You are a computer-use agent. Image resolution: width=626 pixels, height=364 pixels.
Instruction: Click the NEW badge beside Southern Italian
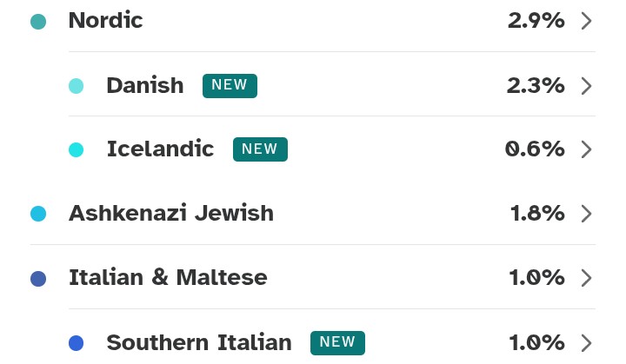point(337,342)
